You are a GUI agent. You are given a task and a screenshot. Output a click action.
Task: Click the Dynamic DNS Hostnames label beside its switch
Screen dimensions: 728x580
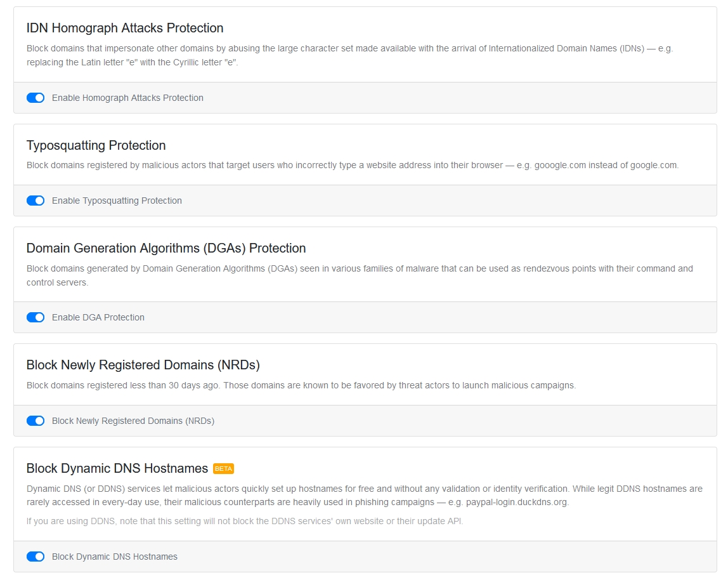[115, 557]
